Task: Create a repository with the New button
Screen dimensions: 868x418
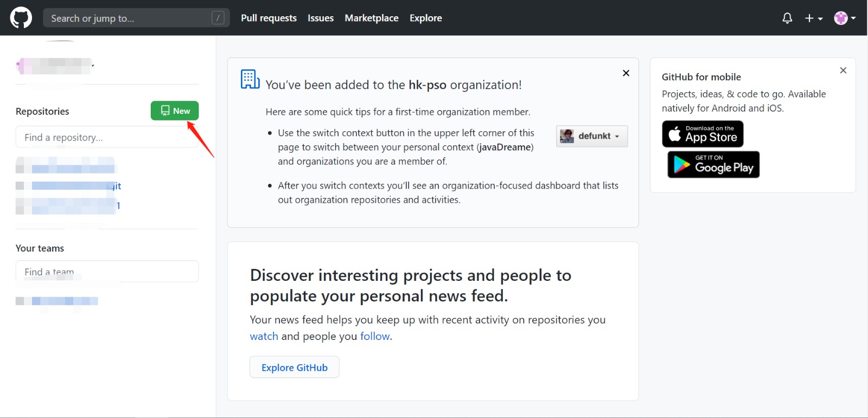Action: pyautogui.click(x=175, y=111)
